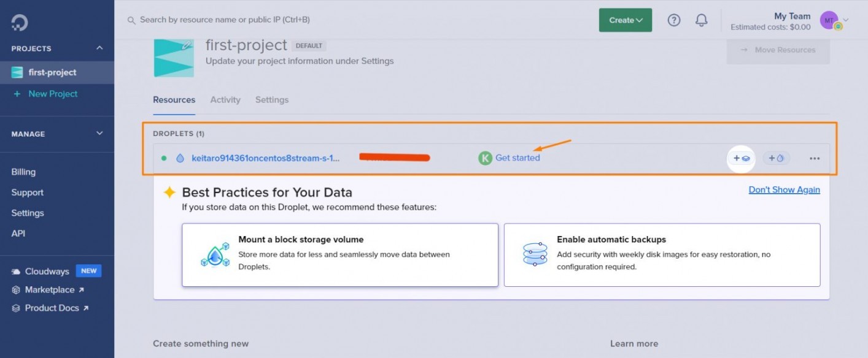Open the keitaro914361oncentos8stream droplet link

click(266, 158)
